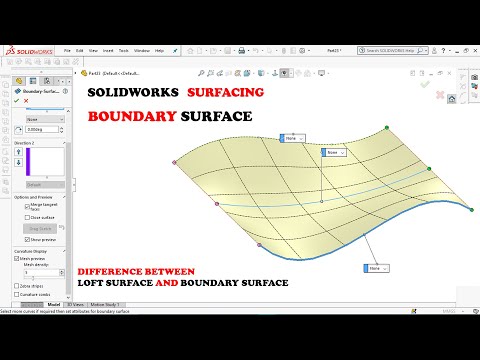
Task: Switch to the Motion Study 1 tab
Action: [105, 304]
